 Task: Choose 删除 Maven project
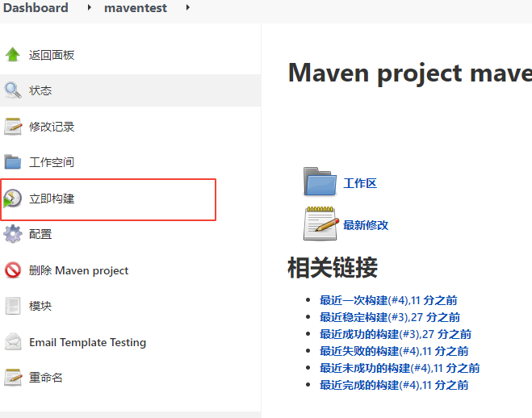(x=79, y=270)
